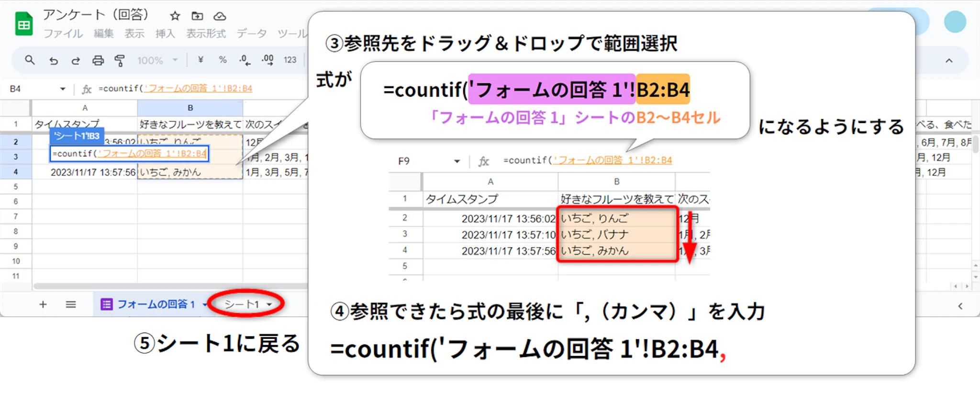Open the 挿入 menu
This screenshot has height=401, width=980.
[x=165, y=33]
